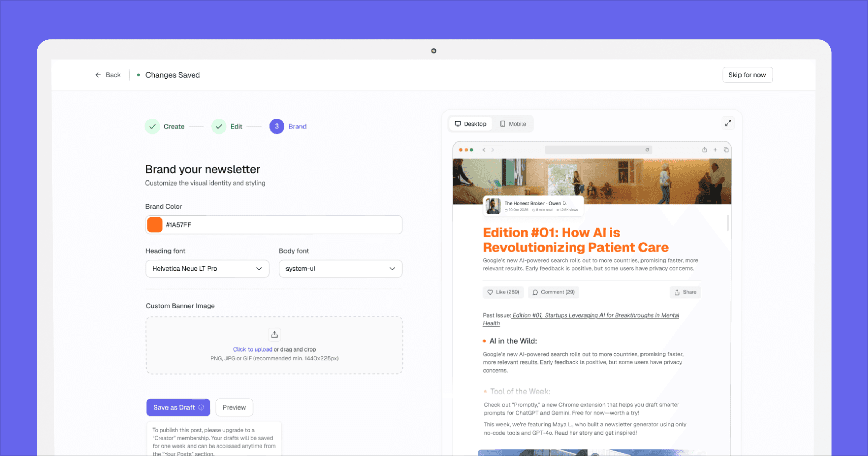Click the orange brand color swatch
This screenshot has height=456, width=868.
[x=155, y=225]
